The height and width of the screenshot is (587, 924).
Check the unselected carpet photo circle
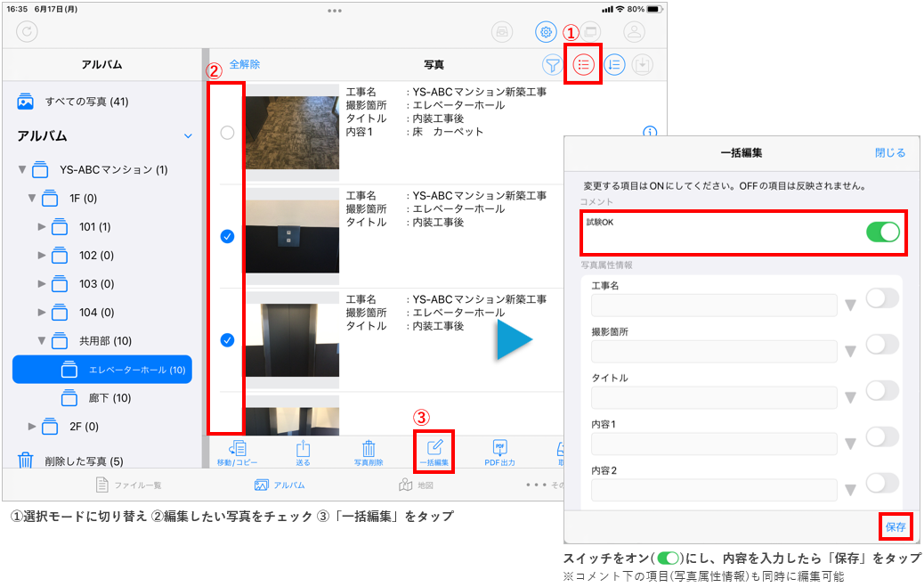pos(227,133)
